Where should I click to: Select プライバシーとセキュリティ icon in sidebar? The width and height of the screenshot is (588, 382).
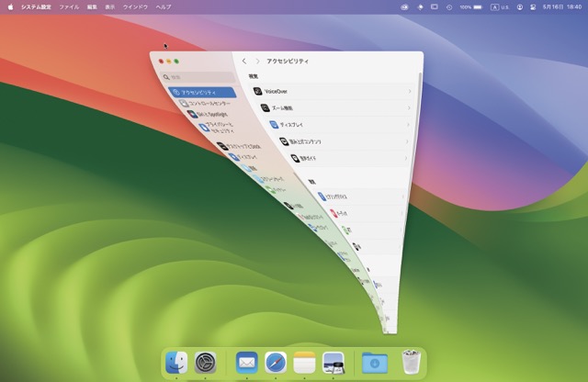pos(204,127)
